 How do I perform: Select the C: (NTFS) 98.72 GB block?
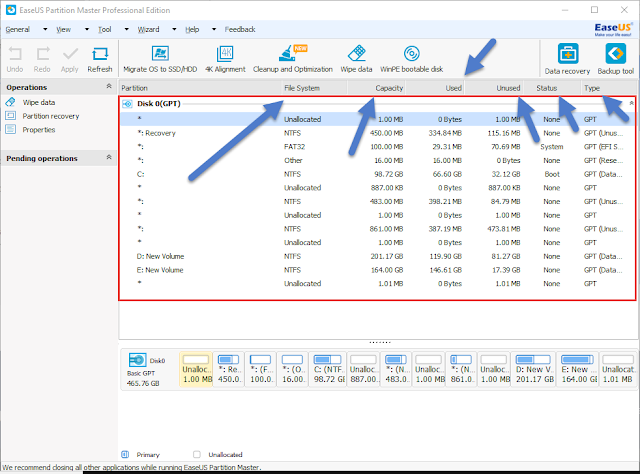tap(327, 369)
